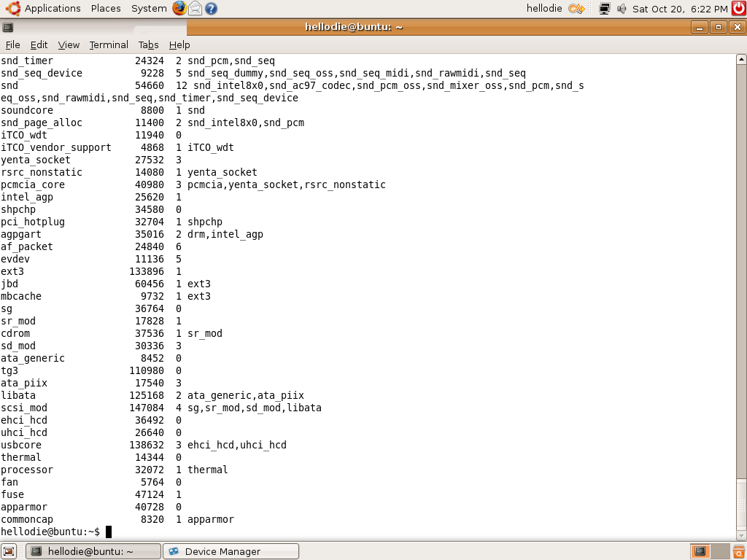Open the terminal Edit menu
This screenshot has height=560, width=747.
(x=39, y=44)
